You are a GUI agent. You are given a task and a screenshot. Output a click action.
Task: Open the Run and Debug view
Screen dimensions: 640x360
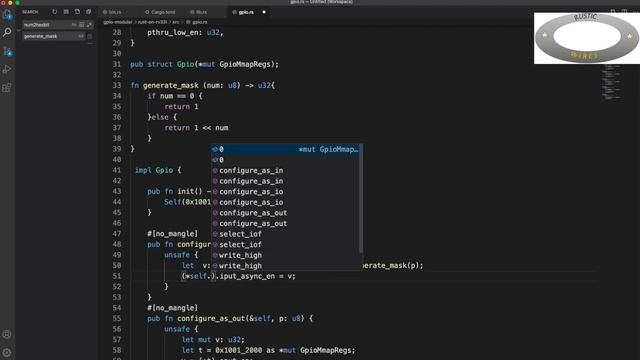pyautogui.click(x=7, y=69)
